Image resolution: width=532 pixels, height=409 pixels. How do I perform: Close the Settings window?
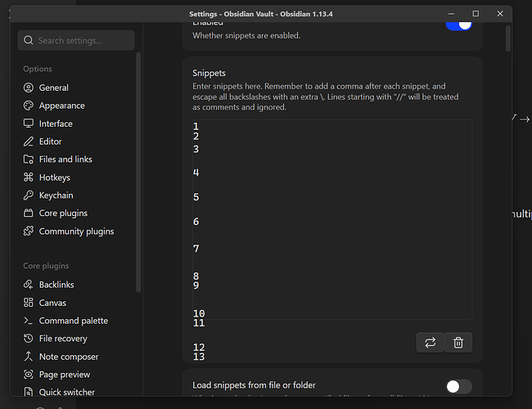[x=500, y=14]
